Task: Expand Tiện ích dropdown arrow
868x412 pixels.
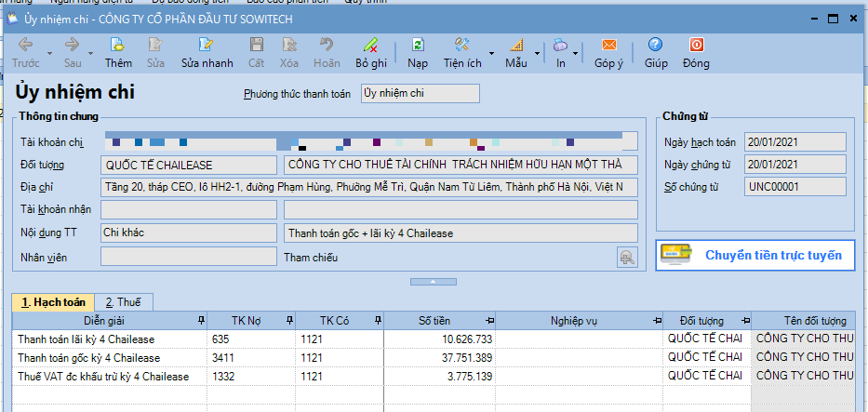Action: 491,53
